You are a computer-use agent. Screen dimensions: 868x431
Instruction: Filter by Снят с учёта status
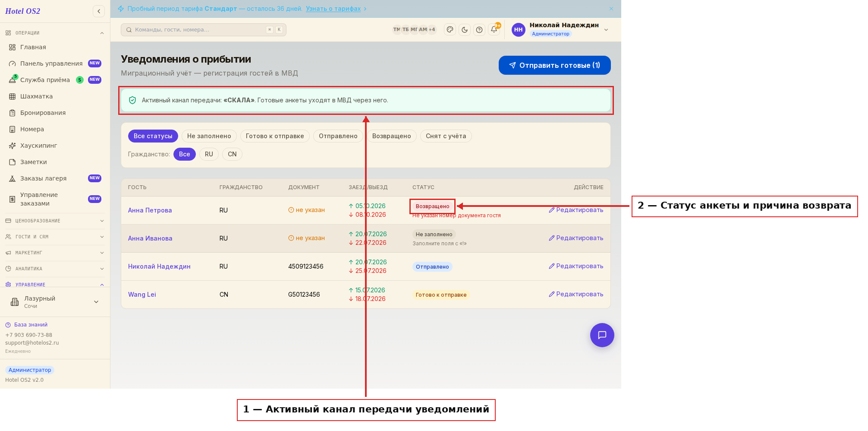click(446, 136)
